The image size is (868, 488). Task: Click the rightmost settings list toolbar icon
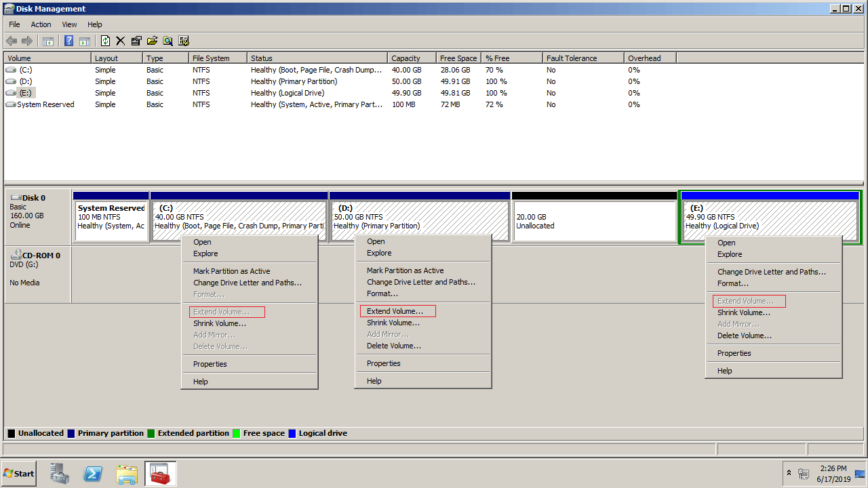pyautogui.click(x=183, y=41)
